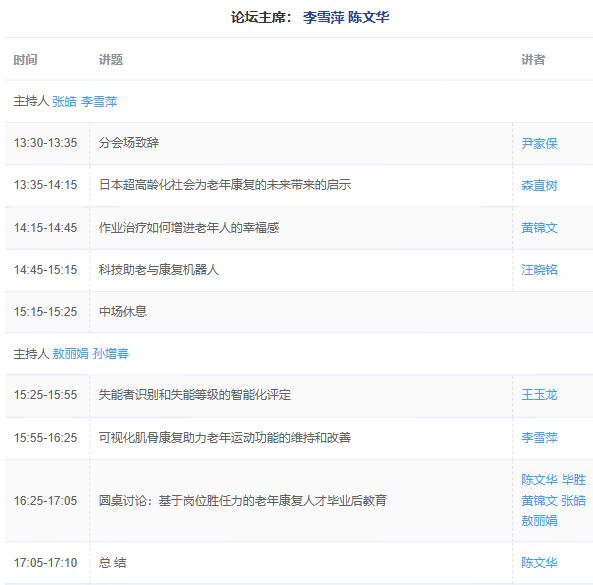Screen dimensions: 593x585
Task: Open forum chair 李雪萍 link in heading
Action: click(324, 17)
